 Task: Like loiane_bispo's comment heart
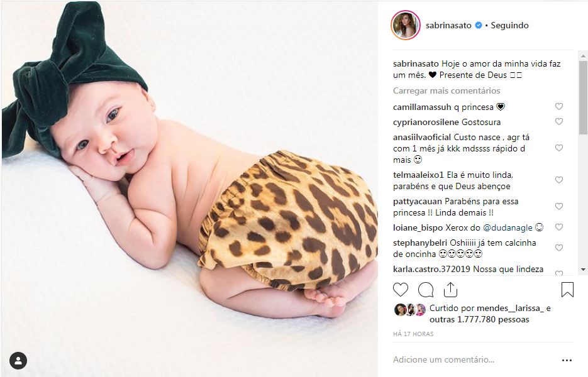click(558, 227)
